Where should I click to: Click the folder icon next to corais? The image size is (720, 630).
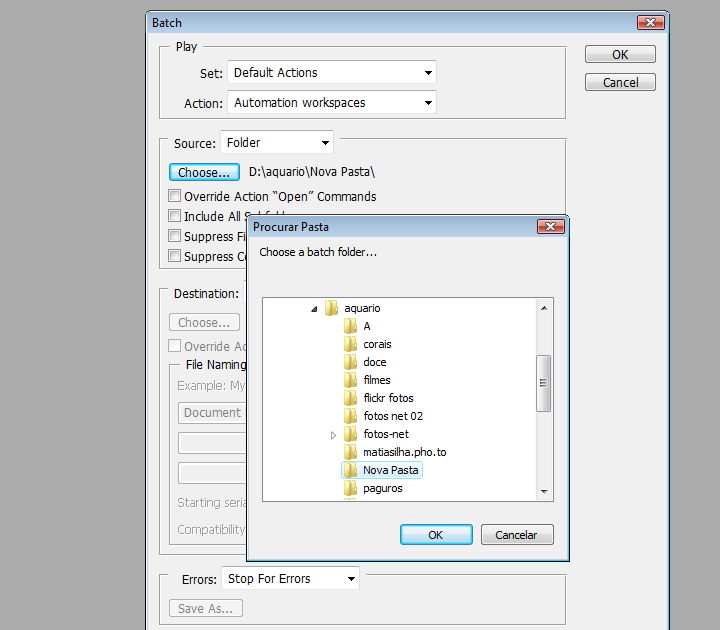tap(350, 344)
